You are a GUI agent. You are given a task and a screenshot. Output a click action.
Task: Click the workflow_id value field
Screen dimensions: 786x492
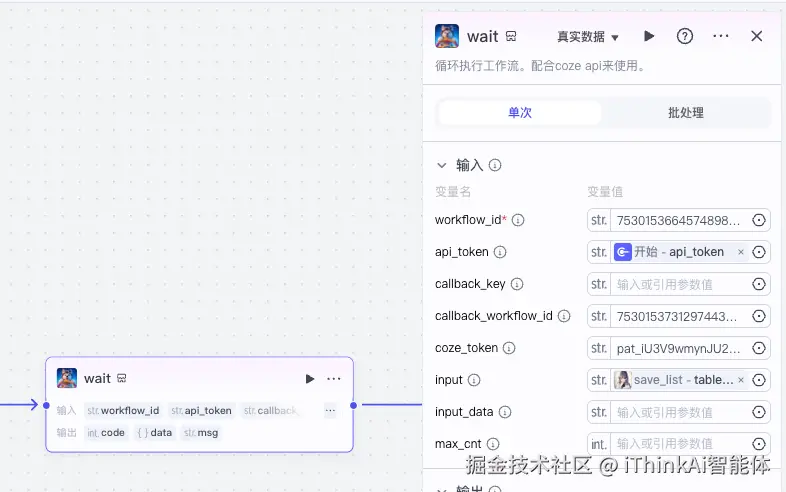pos(680,220)
